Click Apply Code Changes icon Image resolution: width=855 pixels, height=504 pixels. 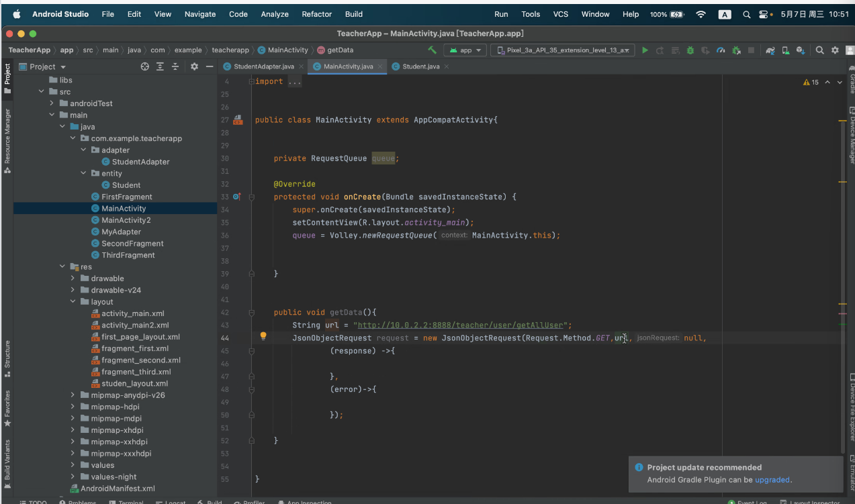pos(675,50)
